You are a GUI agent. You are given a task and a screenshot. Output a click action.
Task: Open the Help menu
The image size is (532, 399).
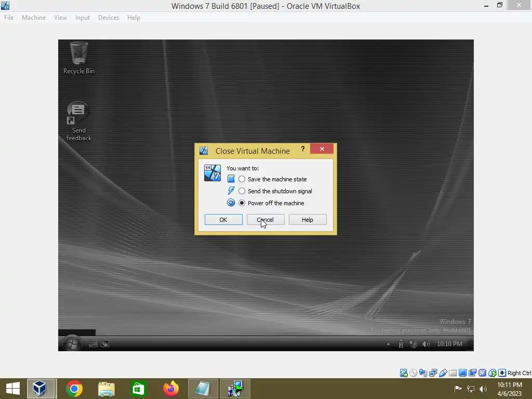click(x=134, y=18)
